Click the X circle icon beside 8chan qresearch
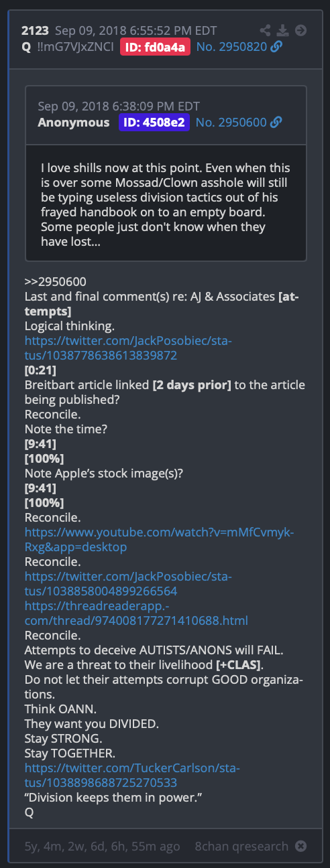330x868 pixels. 301,846
